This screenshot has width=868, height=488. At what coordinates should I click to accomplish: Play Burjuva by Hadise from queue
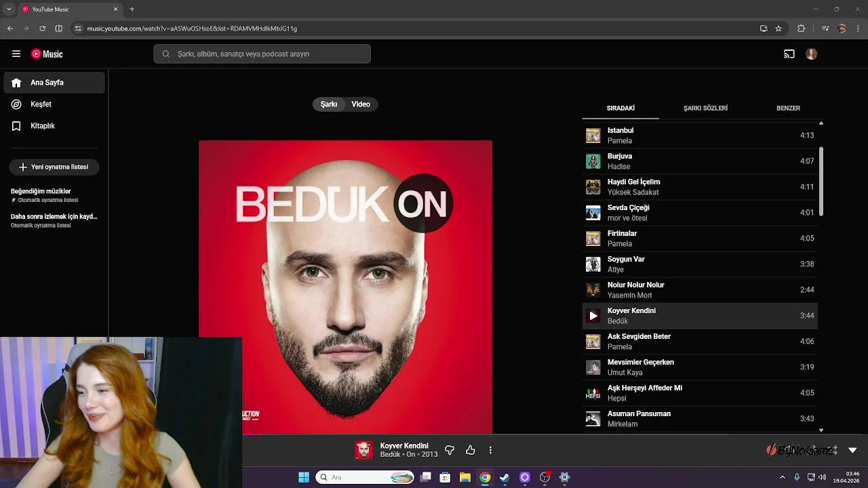pos(700,161)
